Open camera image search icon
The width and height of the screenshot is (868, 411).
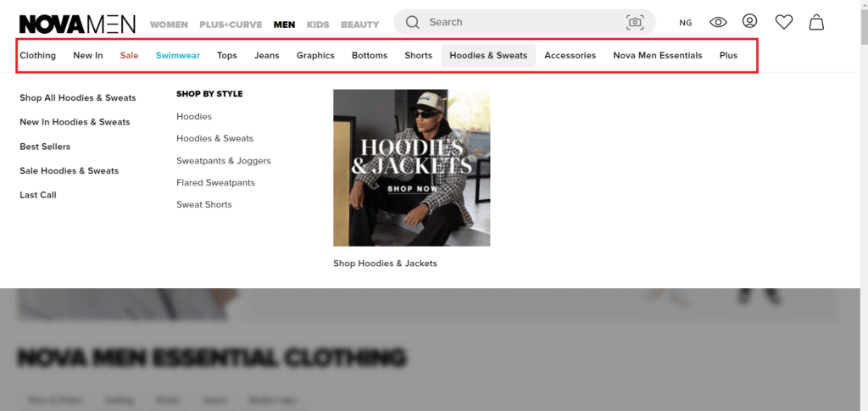(634, 22)
